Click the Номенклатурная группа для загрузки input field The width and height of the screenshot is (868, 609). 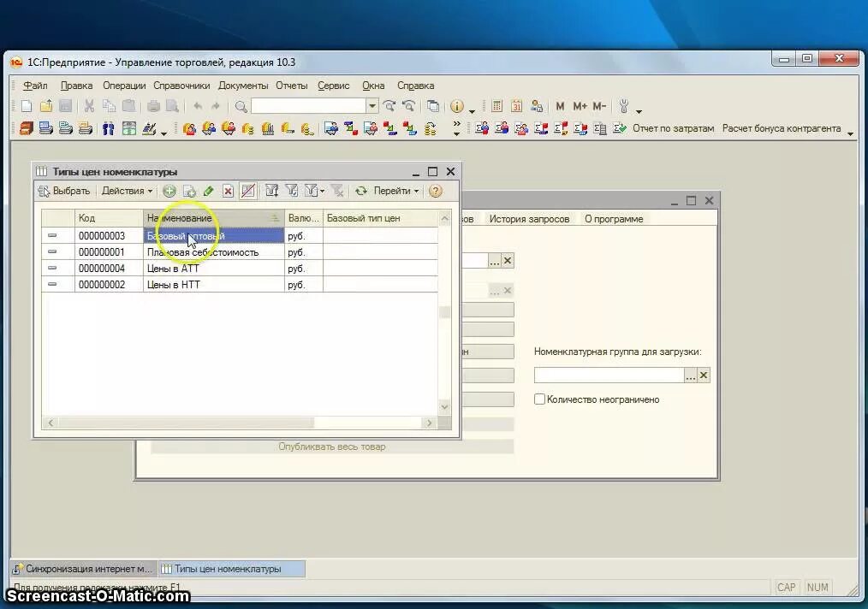[609, 375]
